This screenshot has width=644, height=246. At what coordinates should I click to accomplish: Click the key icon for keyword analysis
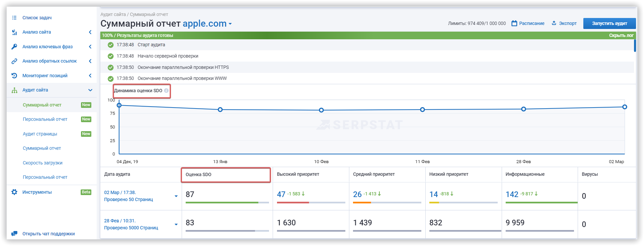pos(14,47)
